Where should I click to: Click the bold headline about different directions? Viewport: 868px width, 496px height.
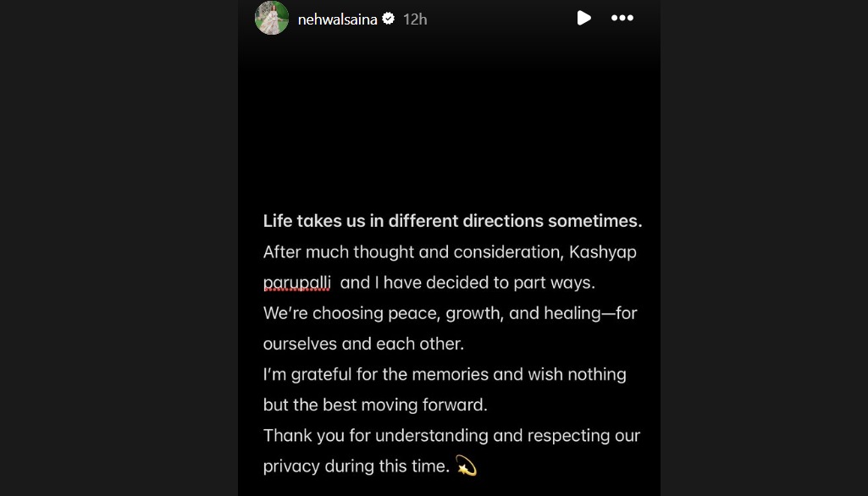click(452, 221)
